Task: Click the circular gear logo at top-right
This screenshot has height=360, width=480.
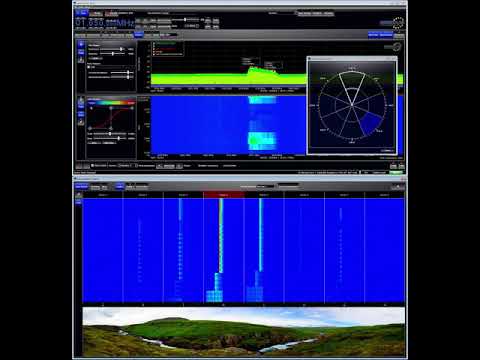Action: (x=398, y=23)
